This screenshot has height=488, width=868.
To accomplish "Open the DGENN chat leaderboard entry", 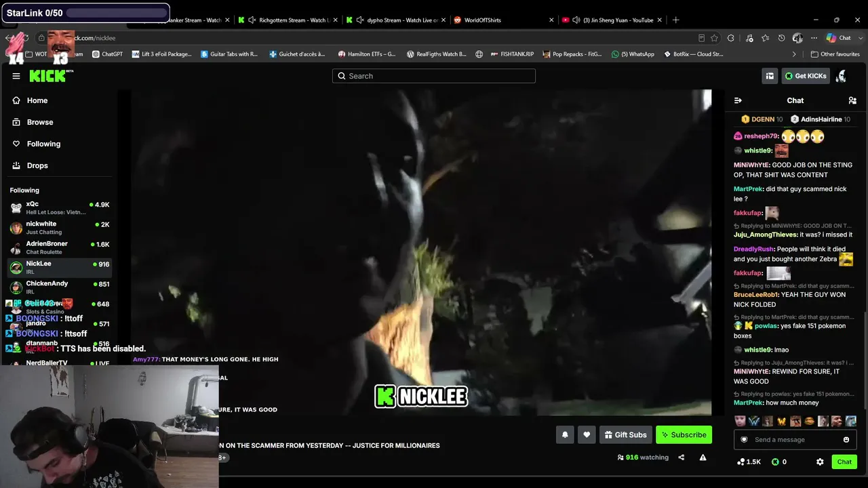I will (762, 119).
